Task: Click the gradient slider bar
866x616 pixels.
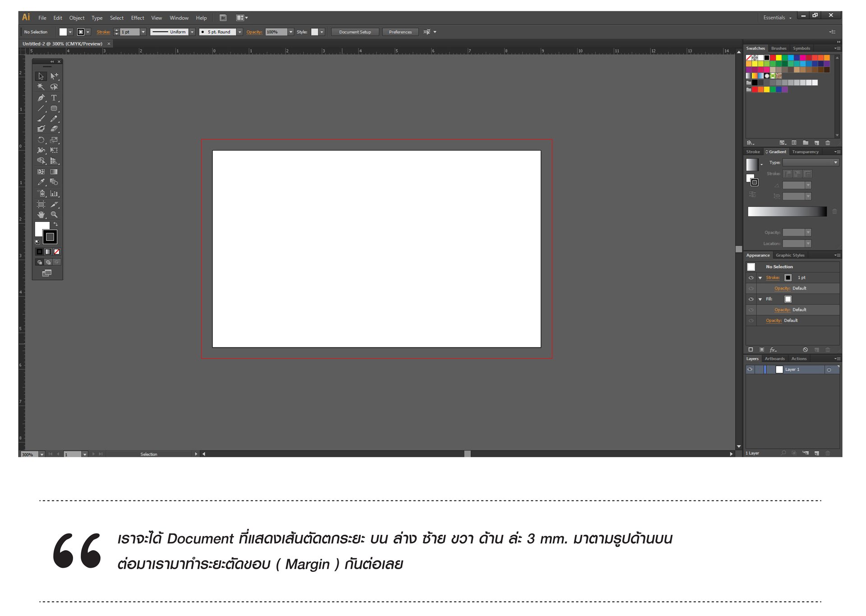Action: click(787, 211)
